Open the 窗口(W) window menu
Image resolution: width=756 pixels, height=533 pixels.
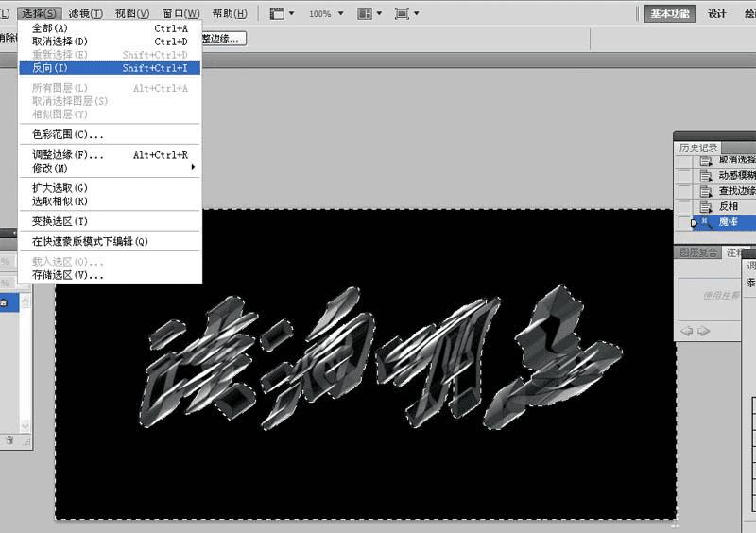click(x=180, y=13)
